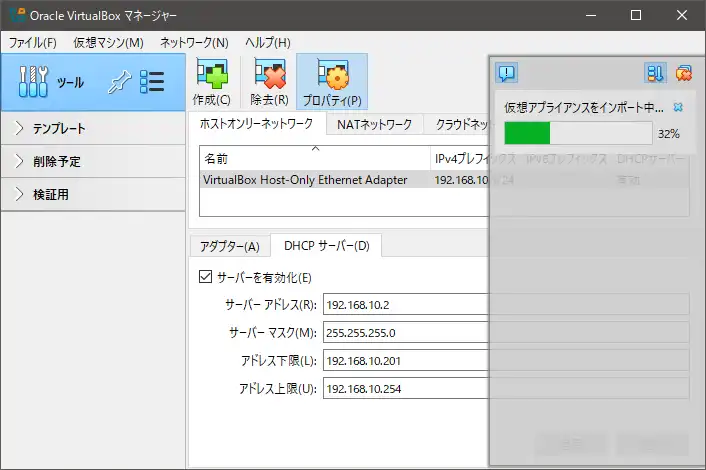706x470 pixels.
Task: Select VirtualBox Host-Only Ethernet Adapter row
Action: [305, 180]
